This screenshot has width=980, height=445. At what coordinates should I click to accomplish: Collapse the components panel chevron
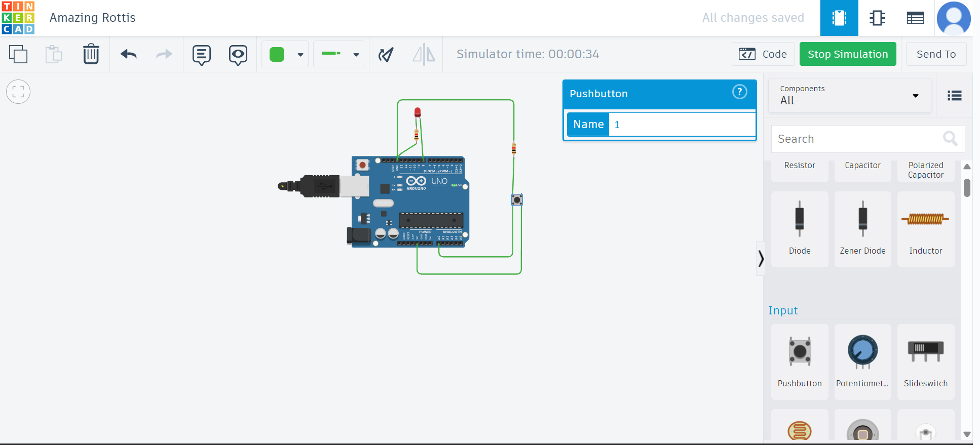761,259
